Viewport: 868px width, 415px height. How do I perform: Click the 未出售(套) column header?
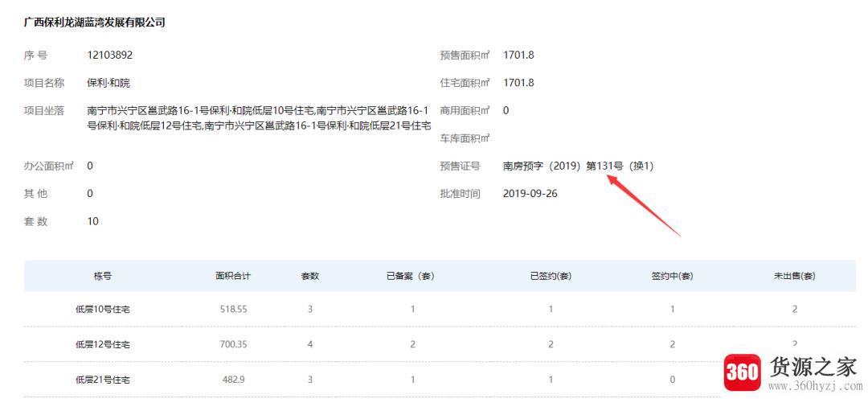794,276
